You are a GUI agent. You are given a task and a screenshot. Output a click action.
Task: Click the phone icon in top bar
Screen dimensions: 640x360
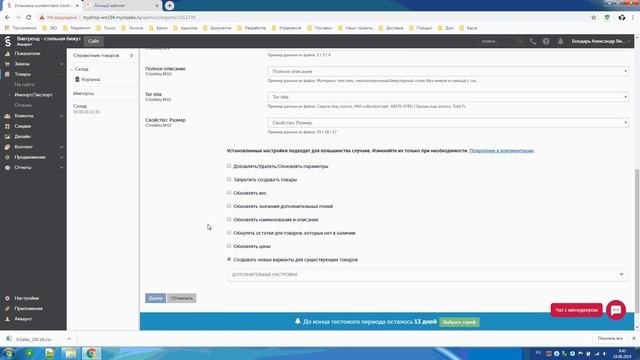tap(533, 41)
